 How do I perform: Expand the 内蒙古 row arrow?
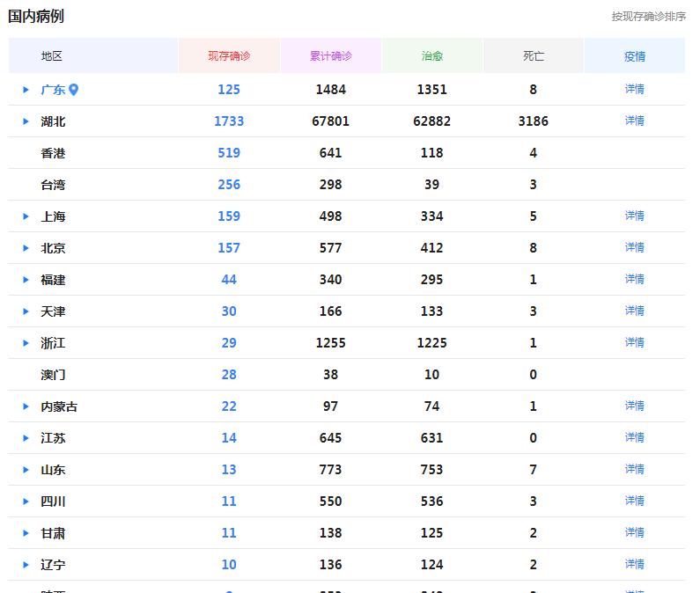point(26,406)
